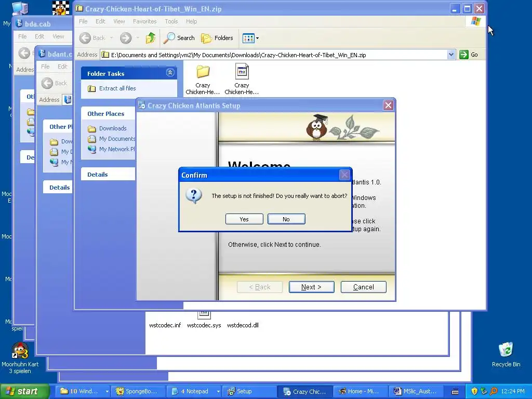Click the Search toolbar button
532x399 pixels.
click(x=179, y=38)
